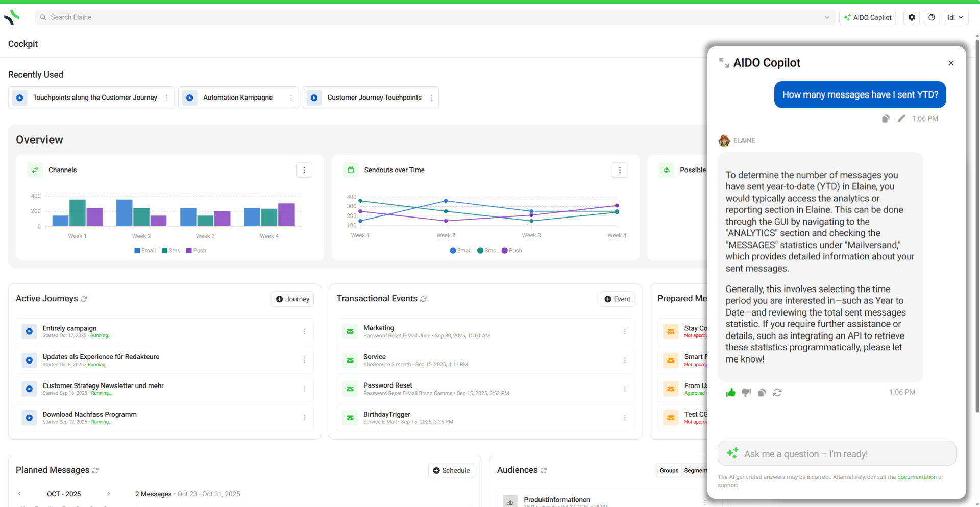Refresh the Transactional Events list

[423, 299]
